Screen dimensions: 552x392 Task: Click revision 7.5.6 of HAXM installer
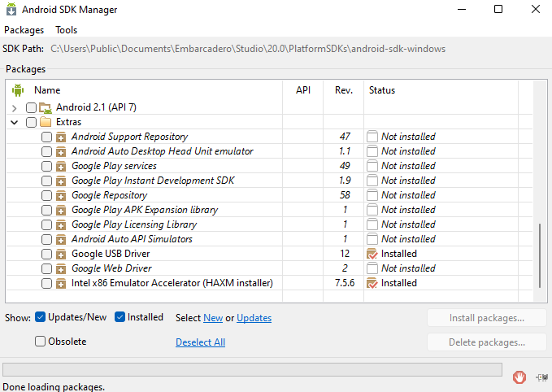345,283
